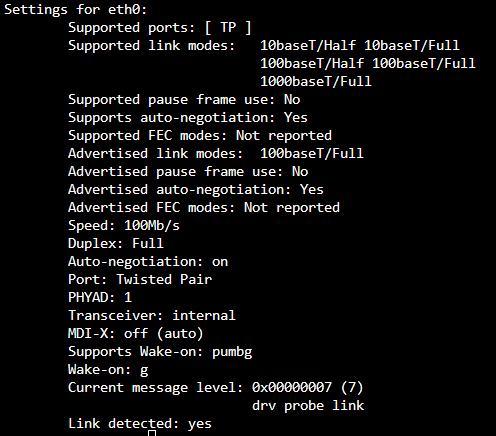
Task: Click the 'Duplex: Full' line
Action: (x=116, y=243)
